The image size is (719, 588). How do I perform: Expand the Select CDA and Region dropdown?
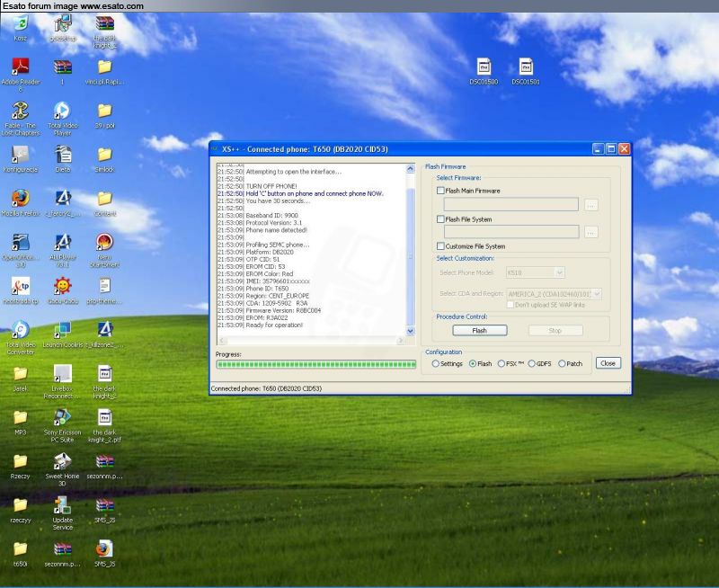554,293
